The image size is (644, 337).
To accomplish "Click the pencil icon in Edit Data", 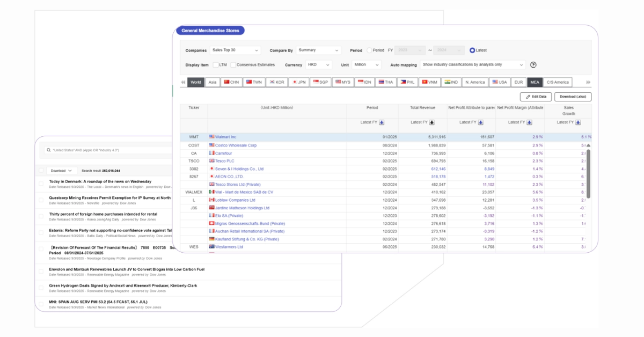I will click(x=528, y=97).
